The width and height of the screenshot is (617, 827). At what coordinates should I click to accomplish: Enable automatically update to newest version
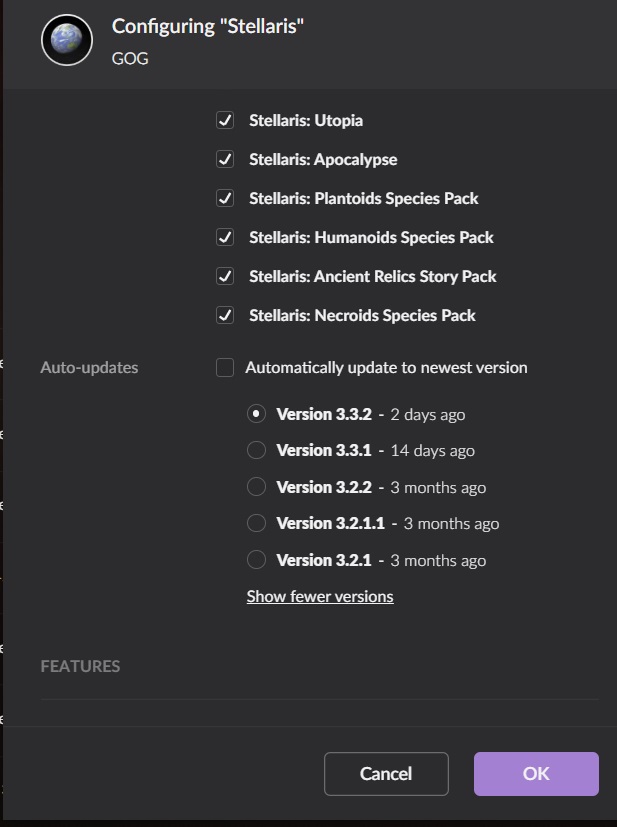click(225, 368)
